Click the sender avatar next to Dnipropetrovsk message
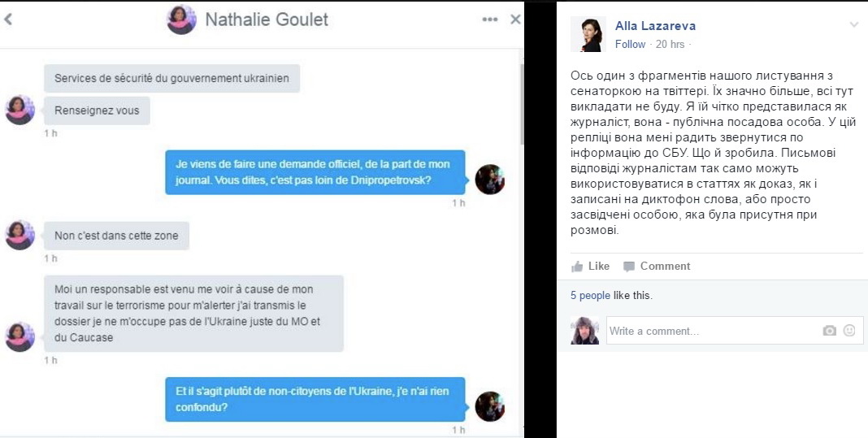Image resolution: width=868 pixels, height=438 pixels. click(490, 180)
